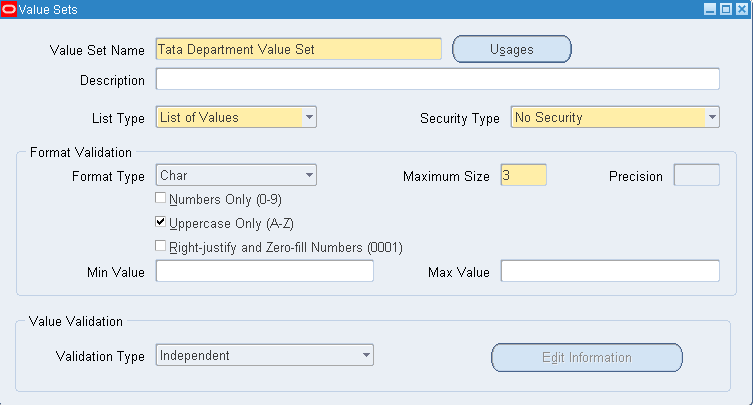Maximize the Value Sets window
Viewport: 754px width, 405px height.
[725, 9]
